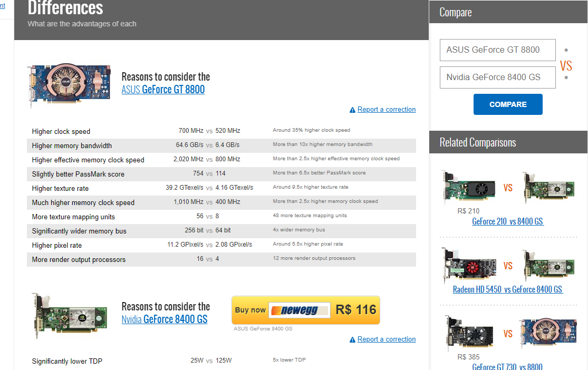Click the R$ 210 price under GeForce 210

[x=468, y=211]
